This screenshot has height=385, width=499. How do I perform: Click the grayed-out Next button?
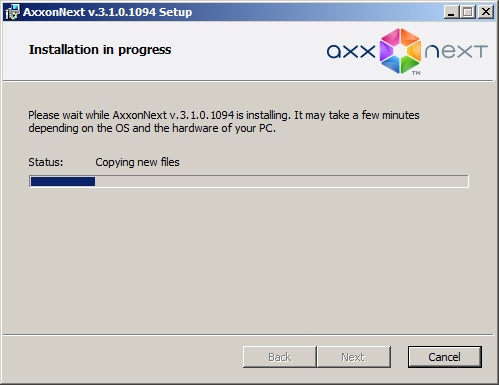click(x=353, y=357)
